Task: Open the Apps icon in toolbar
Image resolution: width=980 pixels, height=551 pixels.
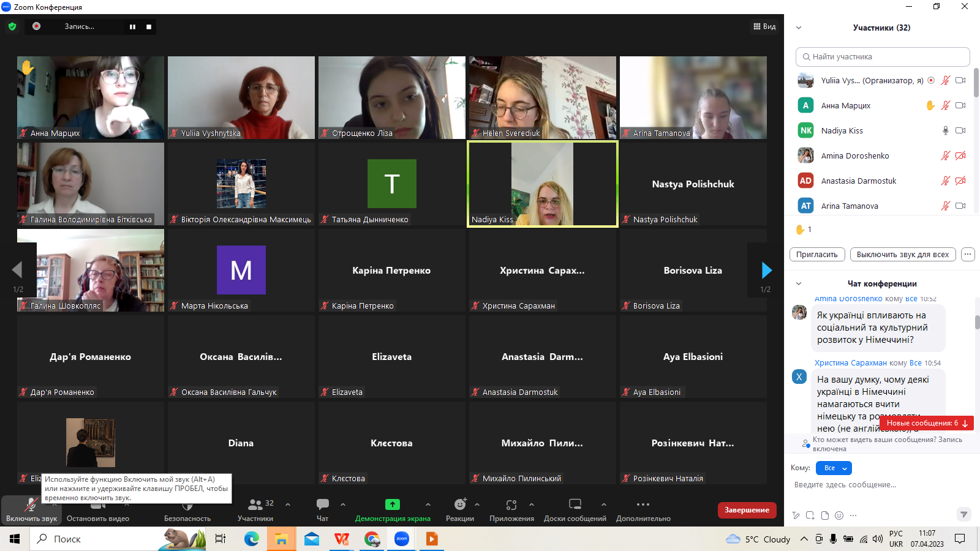Action: pyautogui.click(x=511, y=504)
